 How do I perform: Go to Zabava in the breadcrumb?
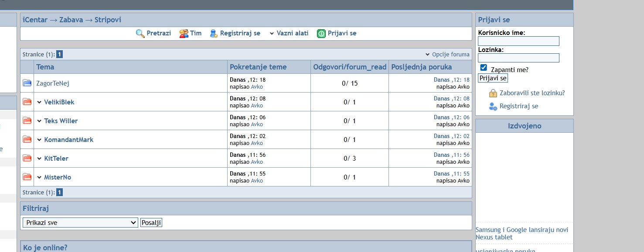tap(71, 20)
